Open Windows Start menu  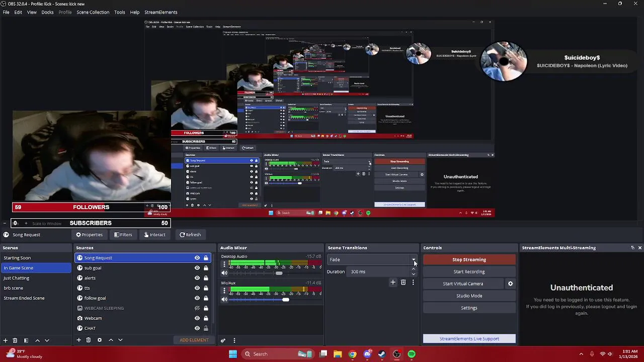click(232, 354)
